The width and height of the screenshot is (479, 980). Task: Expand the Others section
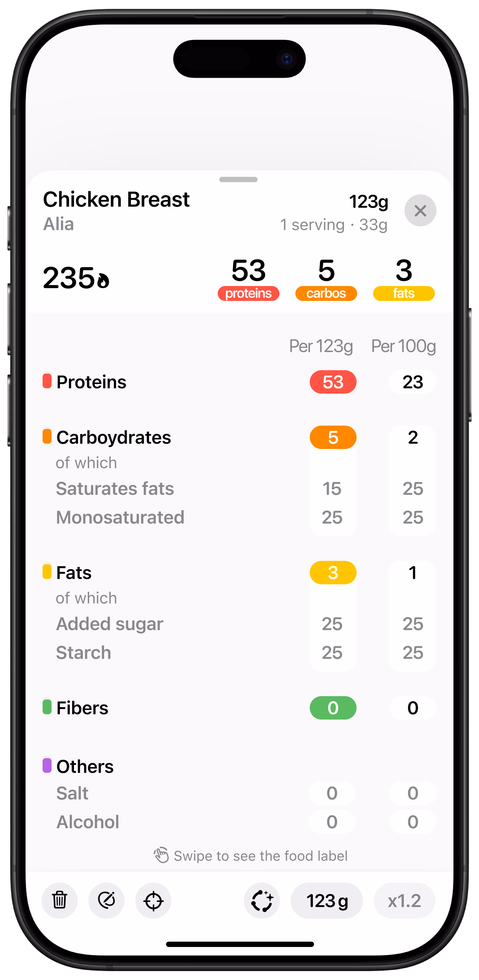pos(85,766)
